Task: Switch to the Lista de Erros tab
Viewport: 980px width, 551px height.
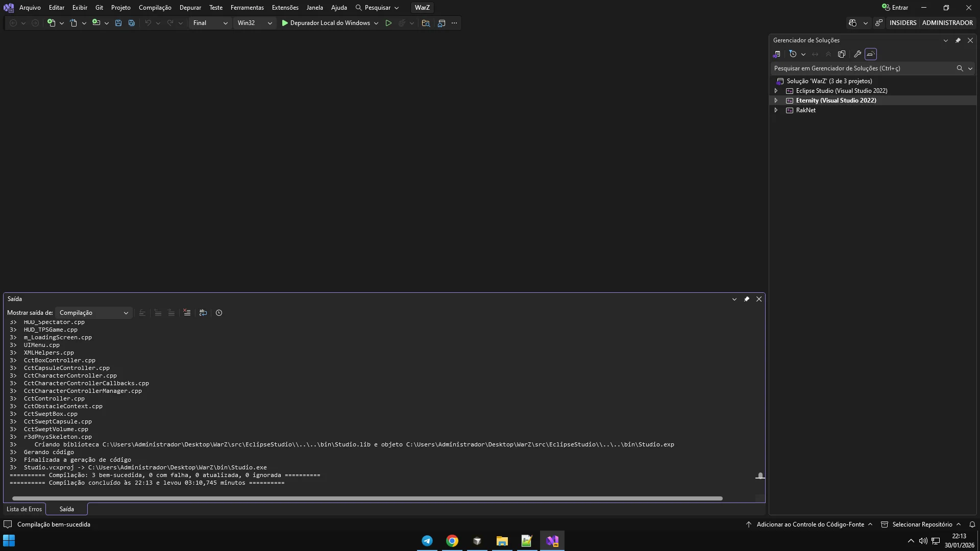Action: point(24,509)
